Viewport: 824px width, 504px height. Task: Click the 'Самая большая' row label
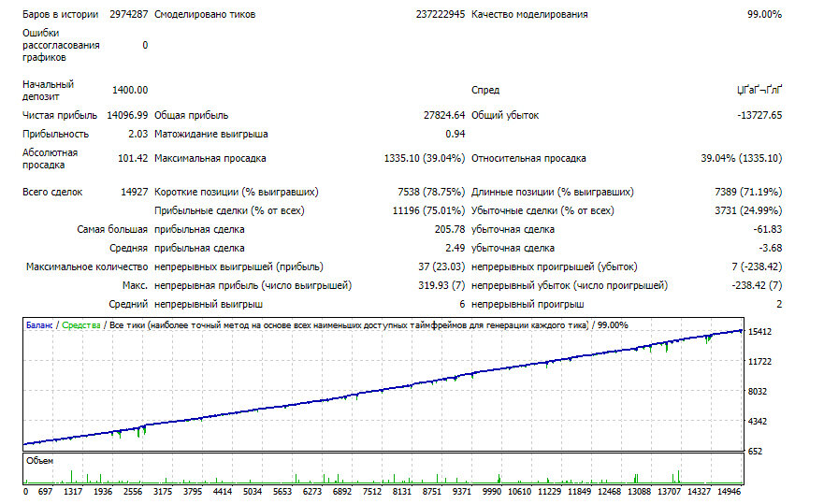112,230
